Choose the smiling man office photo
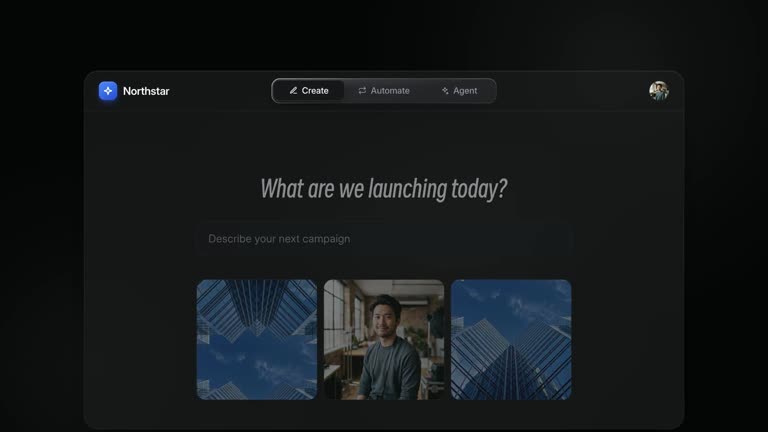Screen dimensions: 768x432 [x=384, y=339]
